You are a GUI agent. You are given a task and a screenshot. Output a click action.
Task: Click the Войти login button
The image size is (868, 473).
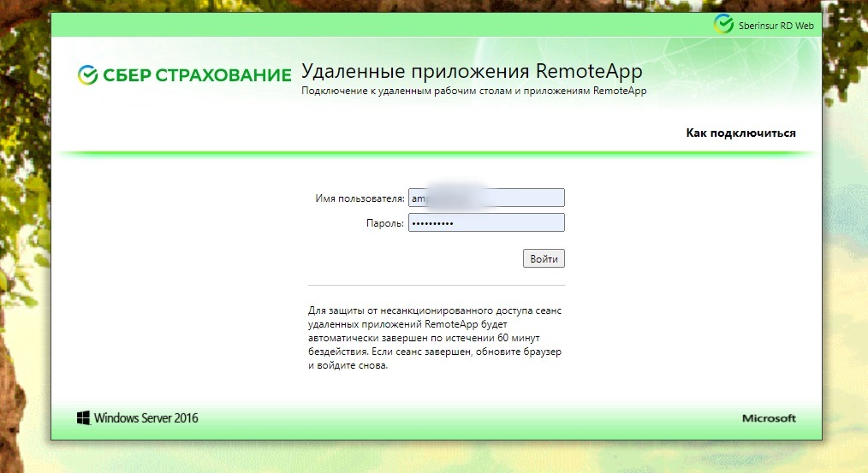pos(544,258)
